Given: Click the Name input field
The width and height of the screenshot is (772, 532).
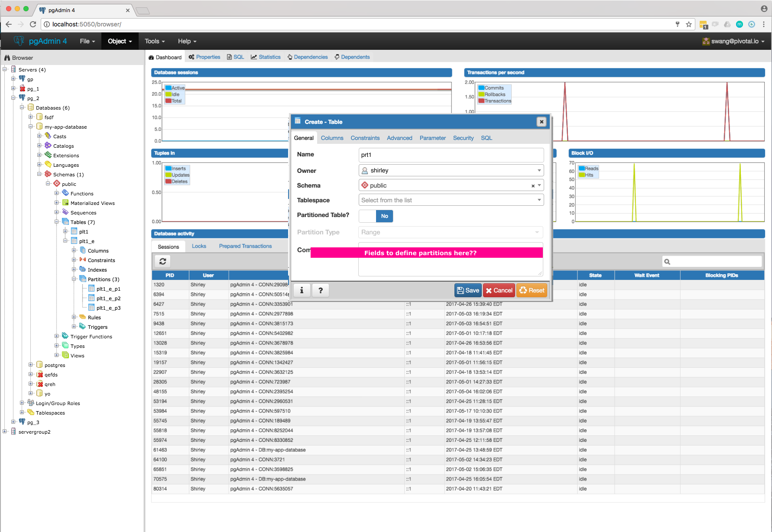Looking at the screenshot, I should pos(451,155).
